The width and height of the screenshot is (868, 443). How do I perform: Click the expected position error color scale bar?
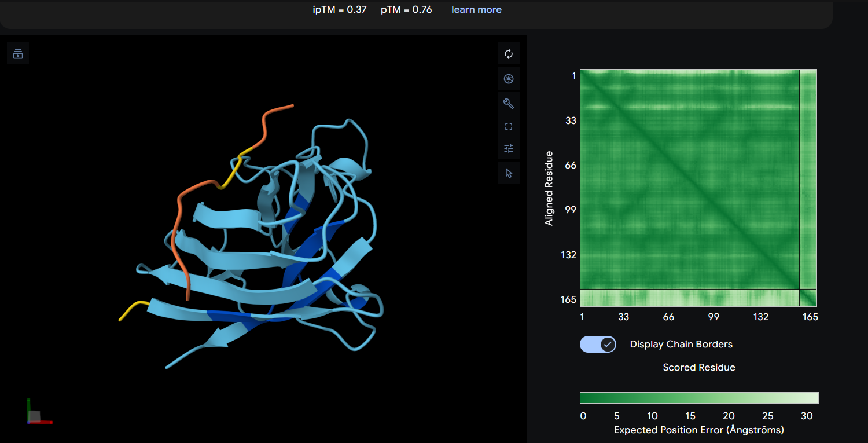click(699, 397)
